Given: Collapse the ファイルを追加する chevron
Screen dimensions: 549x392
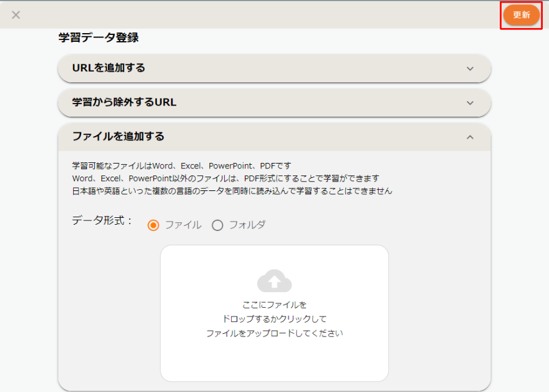Looking at the screenshot, I should (x=470, y=137).
